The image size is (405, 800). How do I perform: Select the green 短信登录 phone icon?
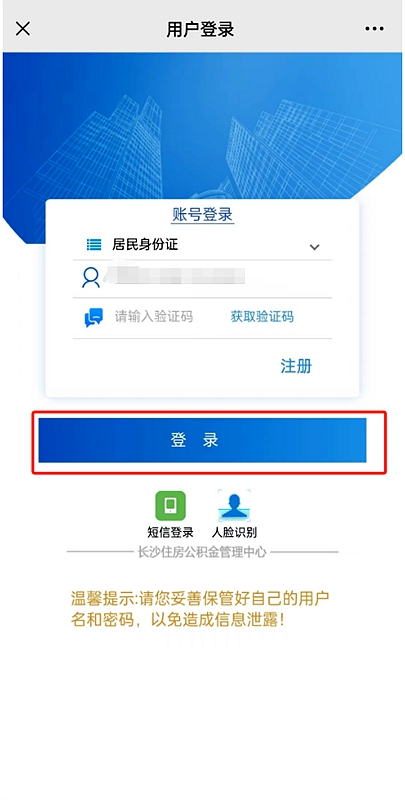(170, 506)
